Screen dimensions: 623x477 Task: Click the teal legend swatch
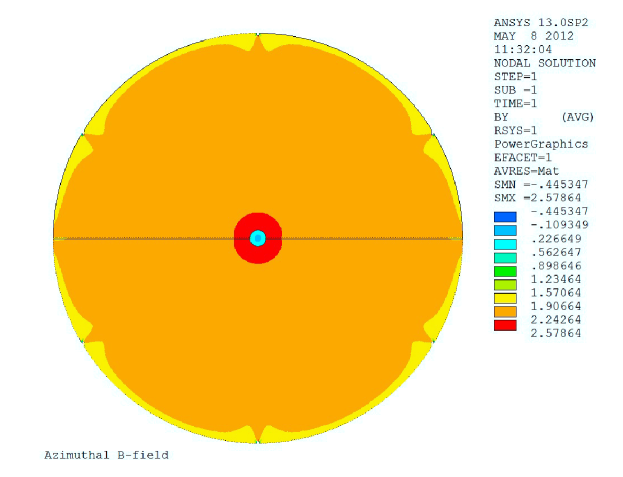point(505,258)
